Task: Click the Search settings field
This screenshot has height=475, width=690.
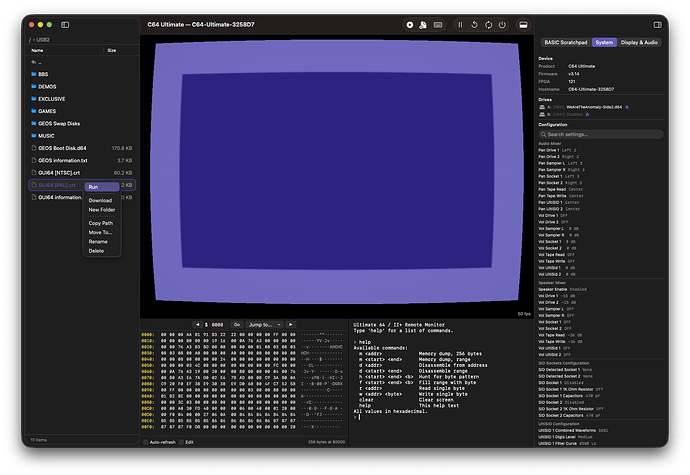Action: point(601,134)
